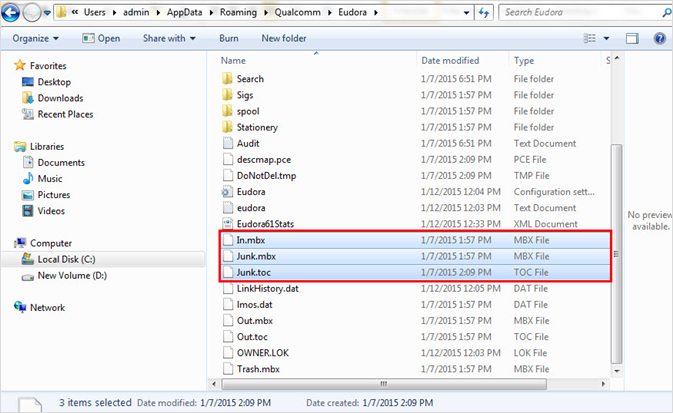Screen dimensions: 673x413
Task: Click Qualcomm in the address breadcrumb
Action: point(297,12)
